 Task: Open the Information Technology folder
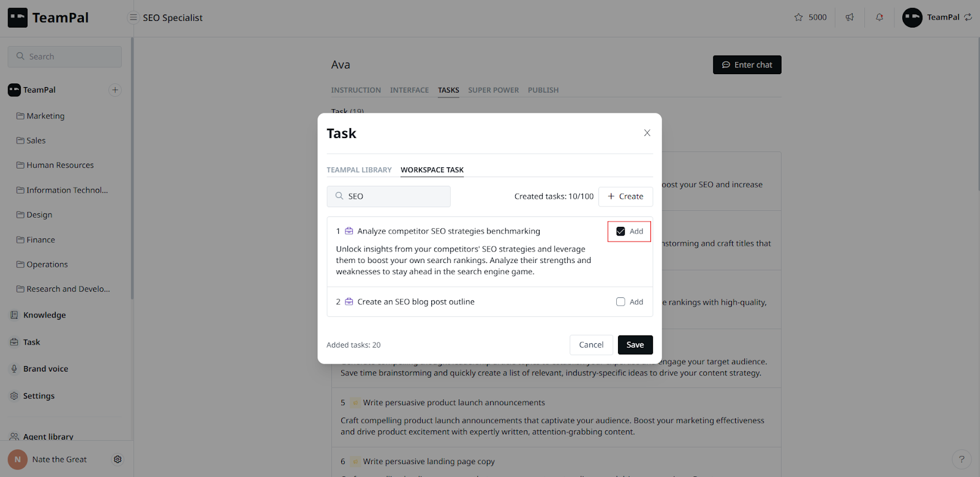(x=62, y=190)
